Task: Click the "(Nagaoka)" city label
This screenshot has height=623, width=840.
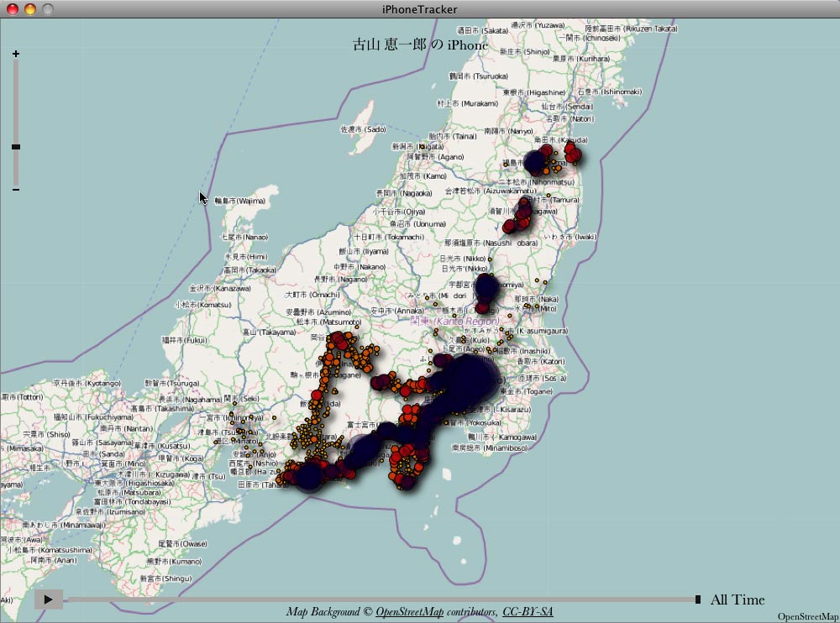Action: [417, 193]
